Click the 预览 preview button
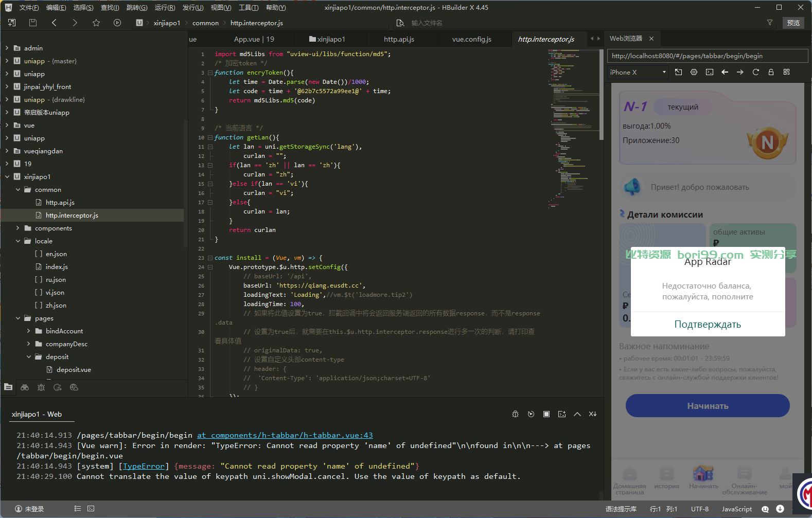This screenshot has height=518, width=812. pyautogui.click(x=793, y=23)
